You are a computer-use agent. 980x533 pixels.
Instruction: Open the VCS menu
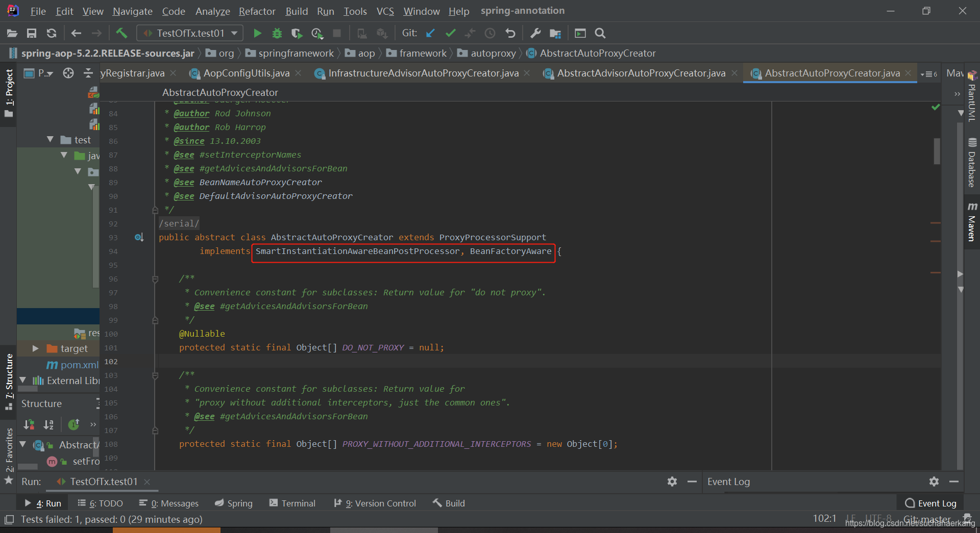pyautogui.click(x=385, y=11)
